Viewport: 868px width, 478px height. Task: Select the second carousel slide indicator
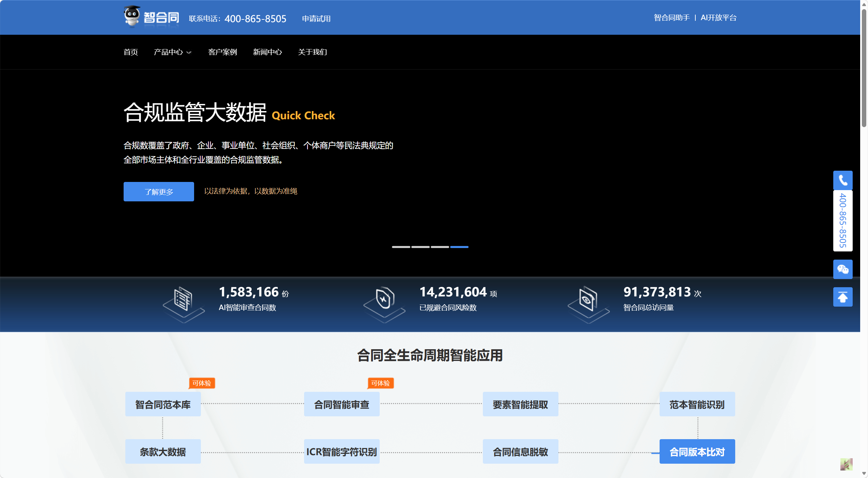click(x=420, y=247)
